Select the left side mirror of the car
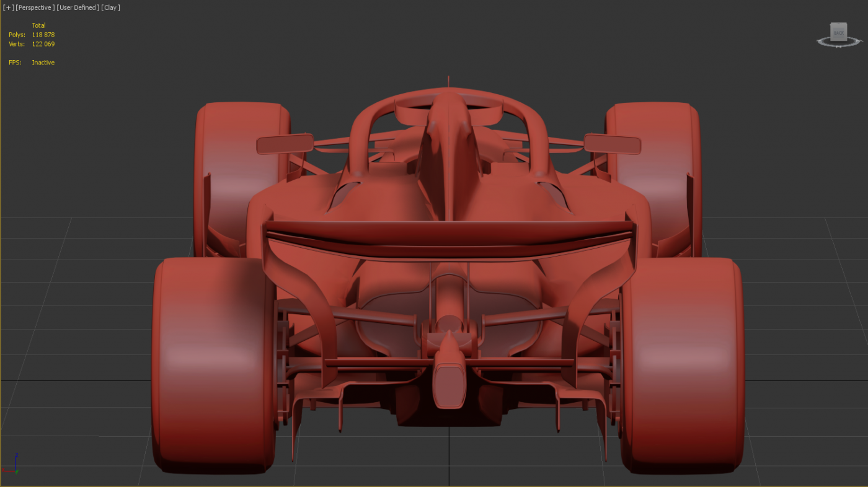Screen dimensions: 868x487 (285, 144)
